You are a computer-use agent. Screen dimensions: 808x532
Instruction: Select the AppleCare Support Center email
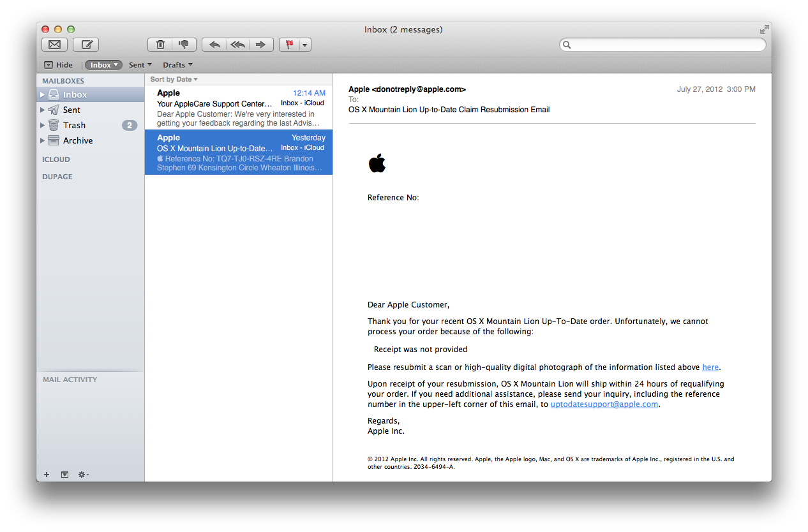click(x=239, y=108)
